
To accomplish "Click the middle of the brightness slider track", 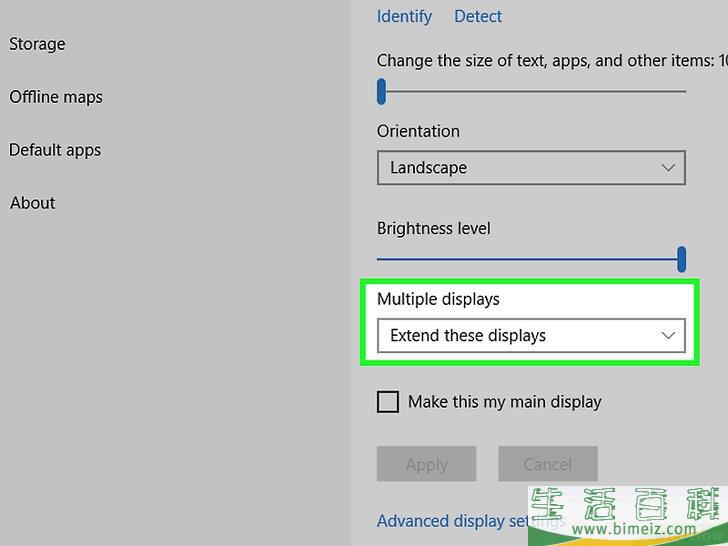I will [x=528, y=259].
